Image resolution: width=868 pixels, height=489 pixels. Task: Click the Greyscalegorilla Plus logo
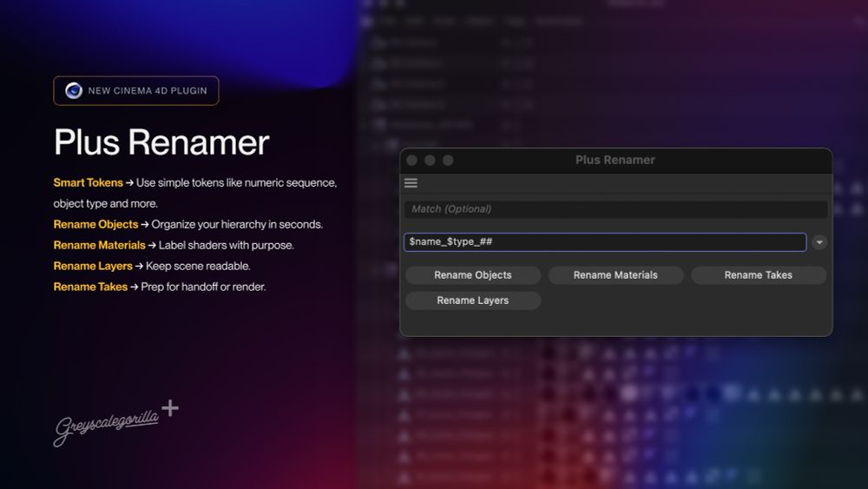tap(115, 422)
